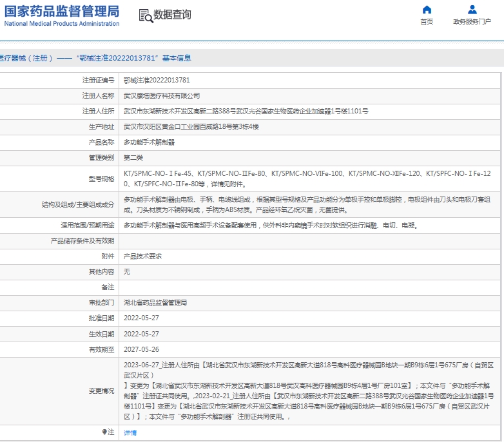Click the 注册证编号 row label
The image size is (504, 444).
98,81
